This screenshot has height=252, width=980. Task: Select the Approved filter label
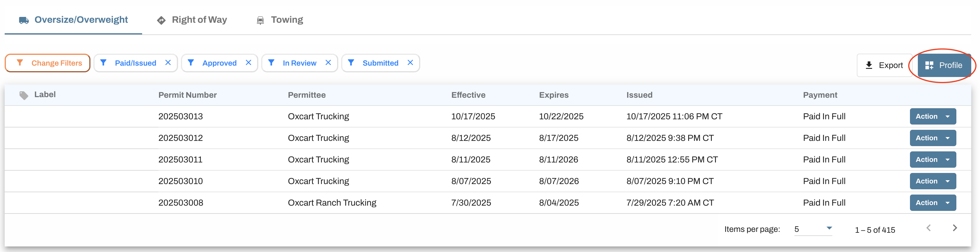click(x=219, y=63)
